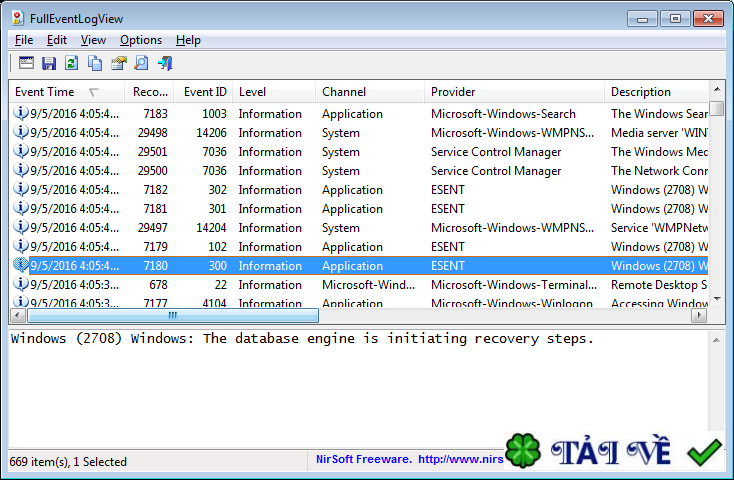Click the Save floppy disk toolbar icon
Image resolution: width=734 pixels, height=480 pixels.
pos(49,63)
